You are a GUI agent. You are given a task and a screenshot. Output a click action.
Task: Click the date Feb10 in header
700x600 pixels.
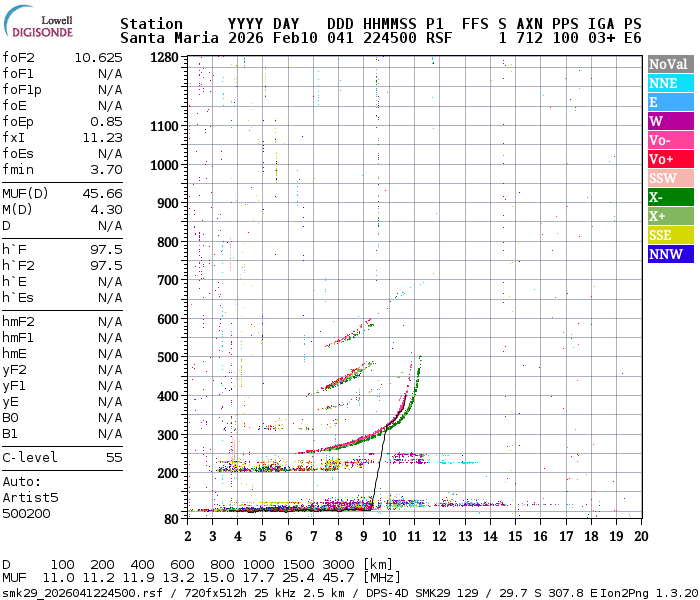tap(295, 38)
